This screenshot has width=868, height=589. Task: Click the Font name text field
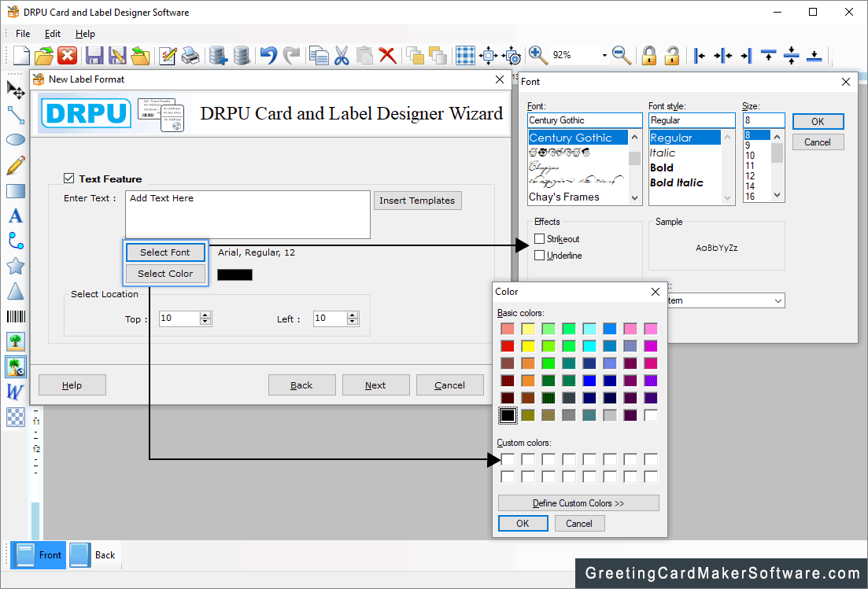585,120
